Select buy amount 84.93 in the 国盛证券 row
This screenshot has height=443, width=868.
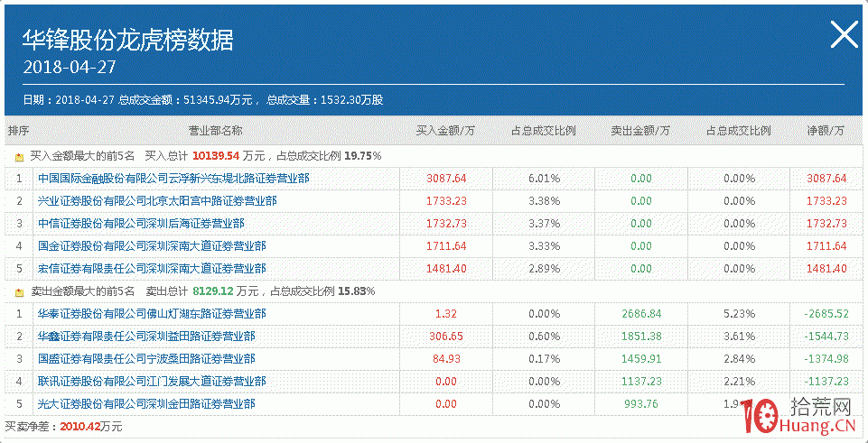[x=446, y=359]
